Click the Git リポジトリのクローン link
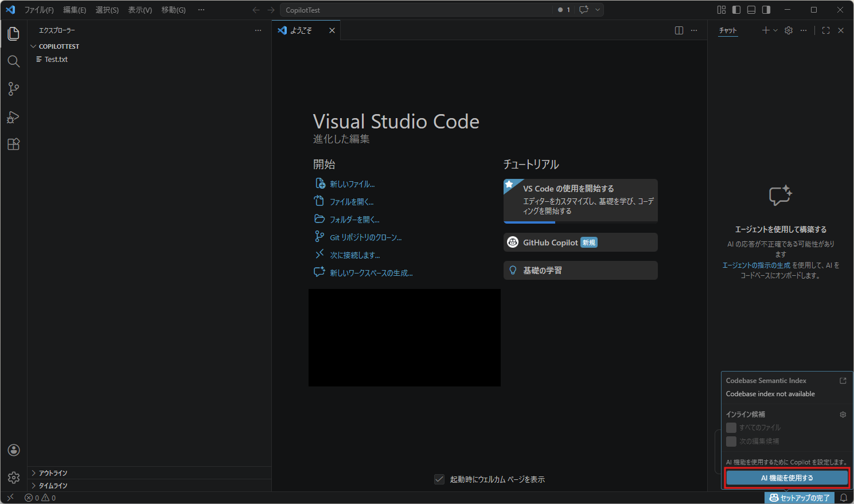This screenshot has height=504, width=854. pyautogui.click(x=365, y=237)
